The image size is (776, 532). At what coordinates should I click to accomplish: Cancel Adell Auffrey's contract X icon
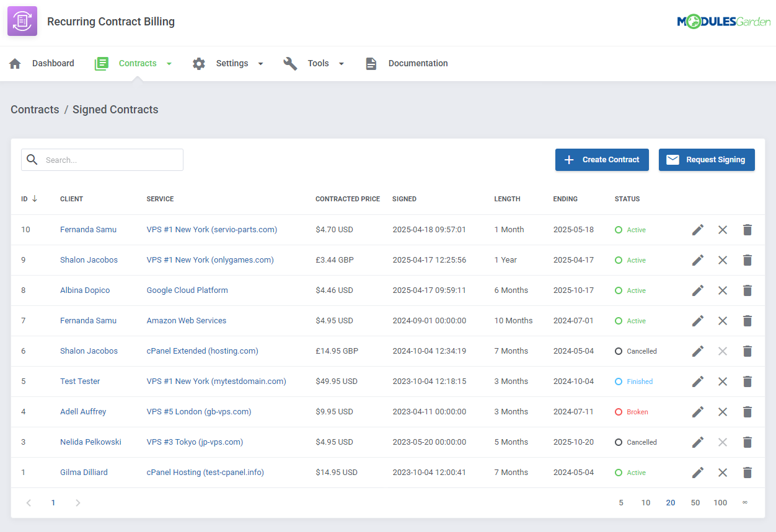click(x=723, y=412)
